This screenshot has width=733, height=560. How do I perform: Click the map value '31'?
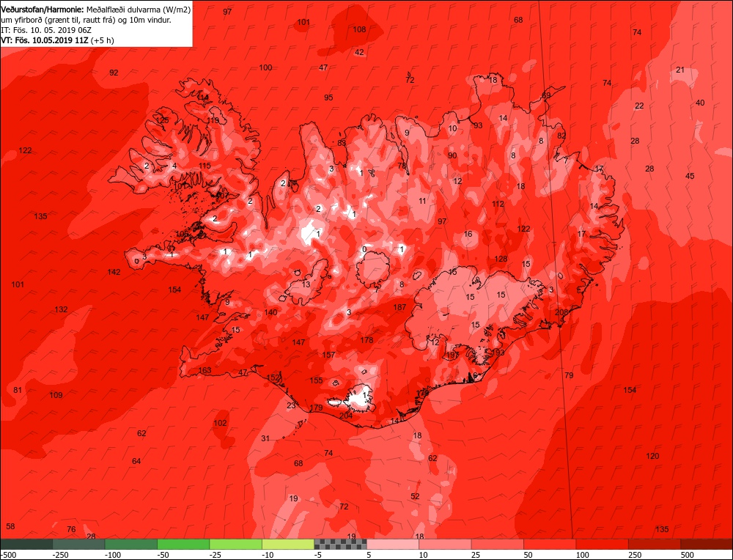(265, 438)
